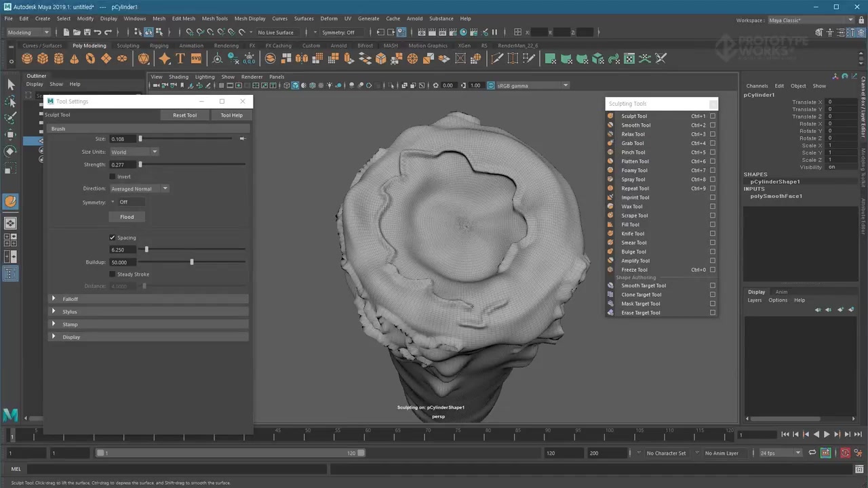Click the Flood button

(x=127, y=217)
